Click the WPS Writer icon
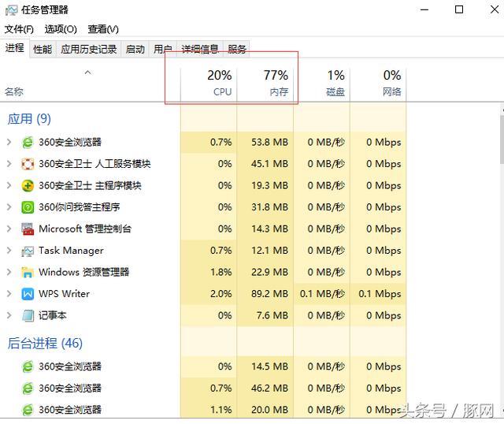The image size is (504, 424). click(28, 294)
